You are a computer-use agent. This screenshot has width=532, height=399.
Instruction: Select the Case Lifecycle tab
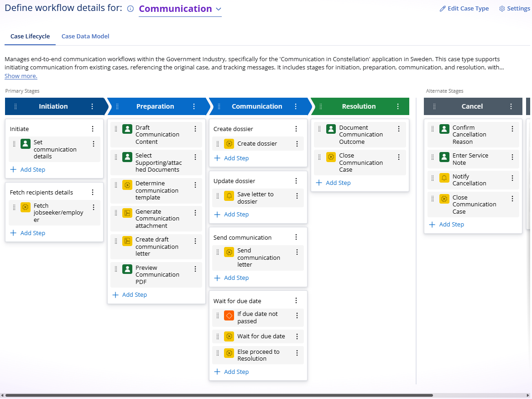click(x=30, y=37)
